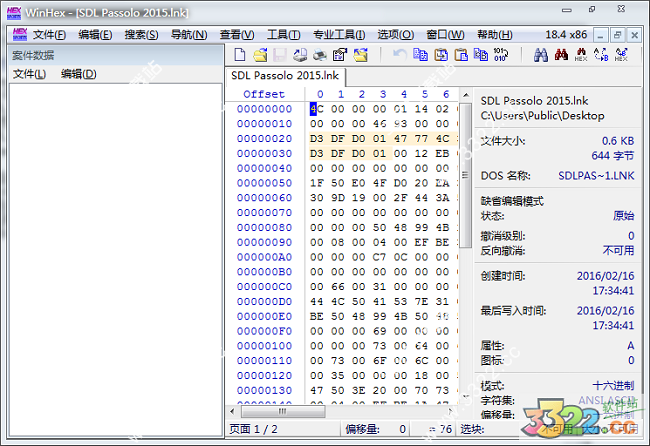Open 编辑(D) in the case data panel
Image resolution: width=650 pixels, height=446 pixels.
(79, 74)
